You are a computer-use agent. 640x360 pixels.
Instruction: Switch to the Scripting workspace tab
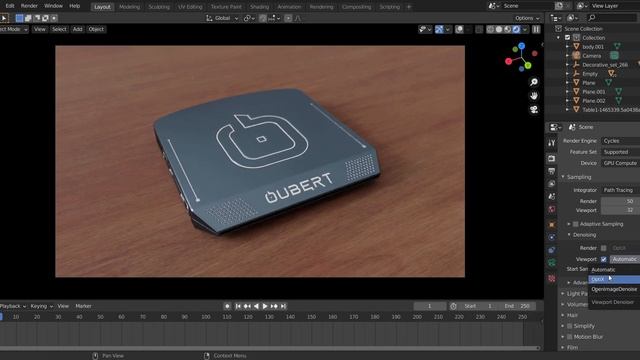click(x=389, y=7)
